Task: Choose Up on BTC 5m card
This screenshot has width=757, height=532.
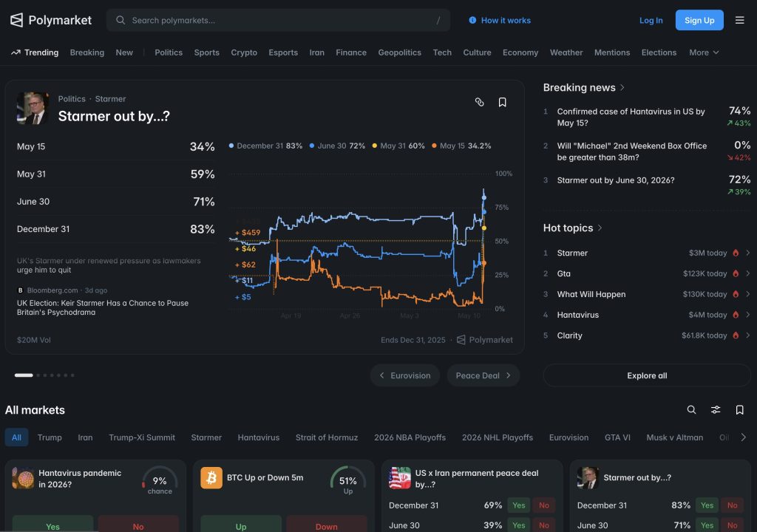Action: click(241, 525)
